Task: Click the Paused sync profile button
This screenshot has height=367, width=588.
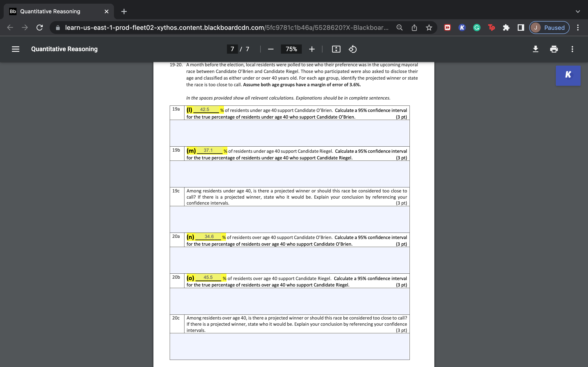Action: pyautogui.click(x=549, y=28)
